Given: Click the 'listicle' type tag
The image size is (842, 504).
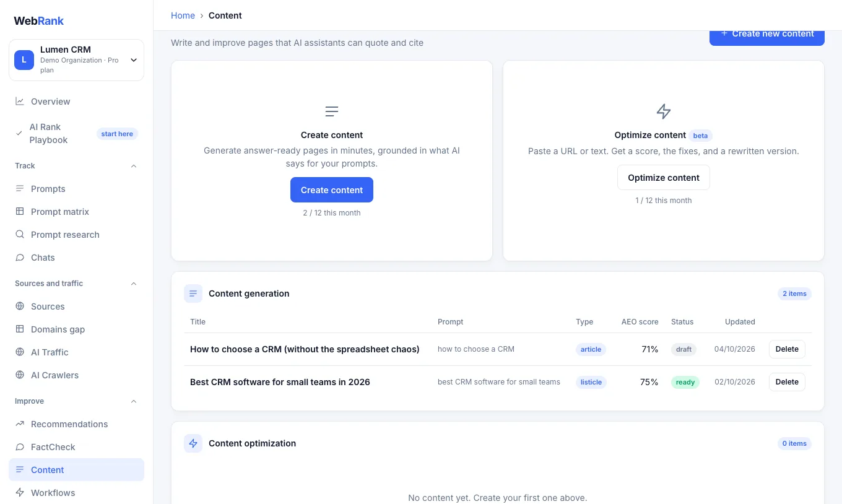Looking at the screenshot, I should 591,382.
